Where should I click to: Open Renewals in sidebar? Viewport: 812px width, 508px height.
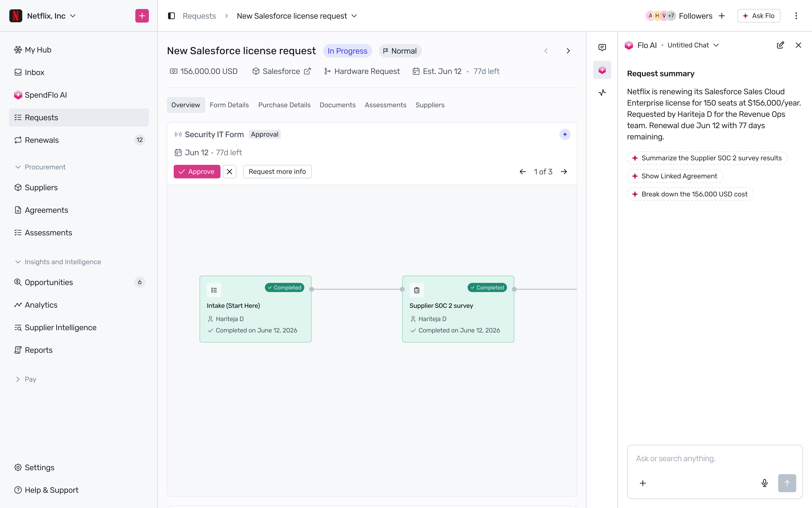point(79,140)
